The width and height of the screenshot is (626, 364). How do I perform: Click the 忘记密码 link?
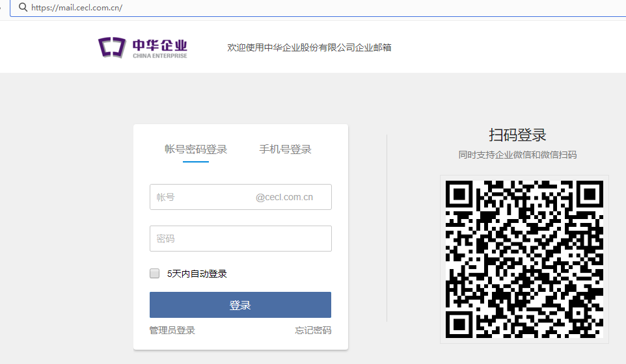click(313, 330)
